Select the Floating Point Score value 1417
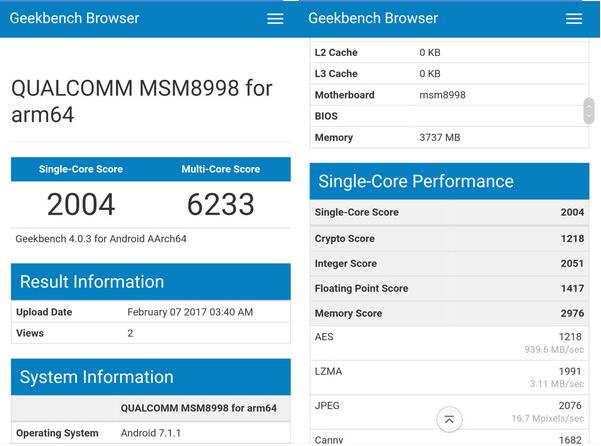601x446 pixels. click(572, 289)
